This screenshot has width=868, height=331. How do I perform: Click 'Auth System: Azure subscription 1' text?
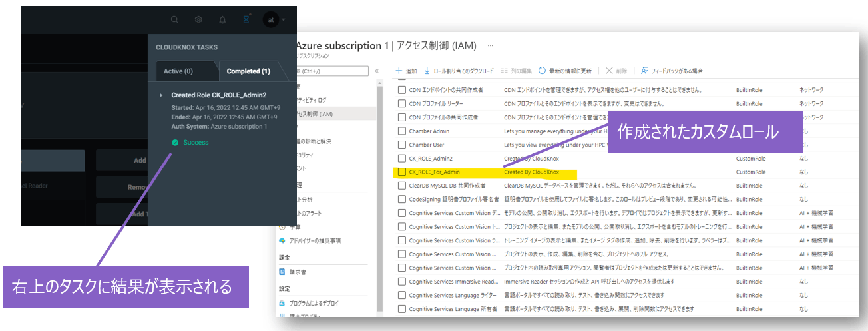219,126
